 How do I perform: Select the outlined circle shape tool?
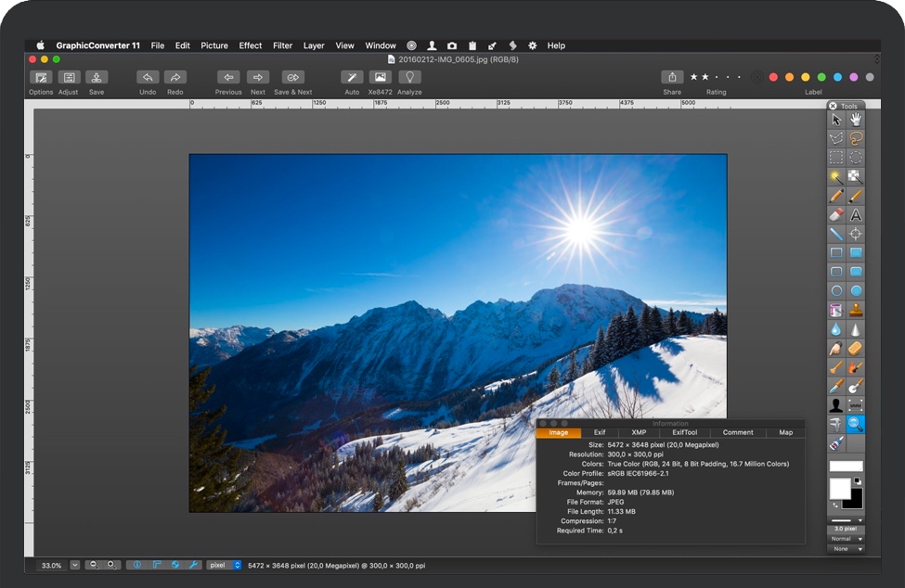[x=836, y=290]
